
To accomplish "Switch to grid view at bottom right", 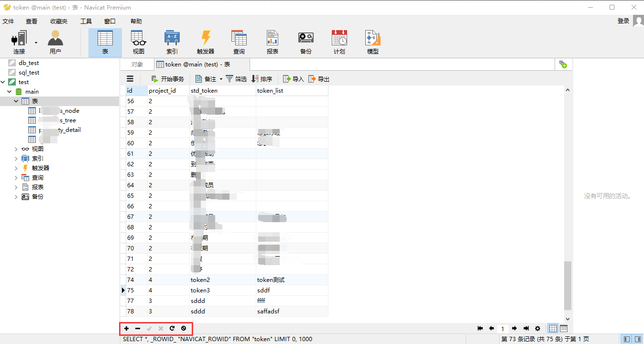I will click(x=553, y=328).
